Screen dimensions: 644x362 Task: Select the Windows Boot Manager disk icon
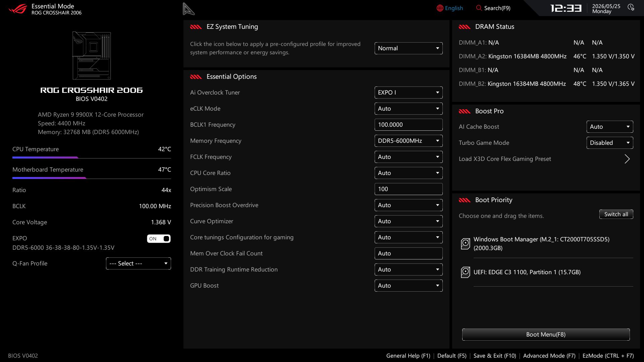[465, 244]
